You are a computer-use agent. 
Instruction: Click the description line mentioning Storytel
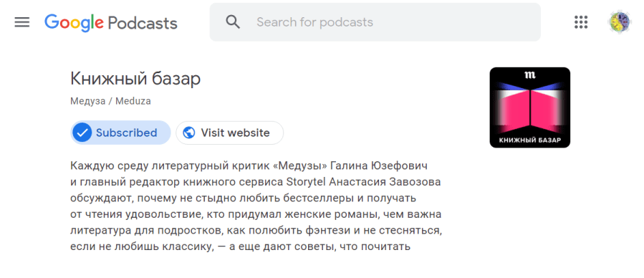click(x=256, y=182)
